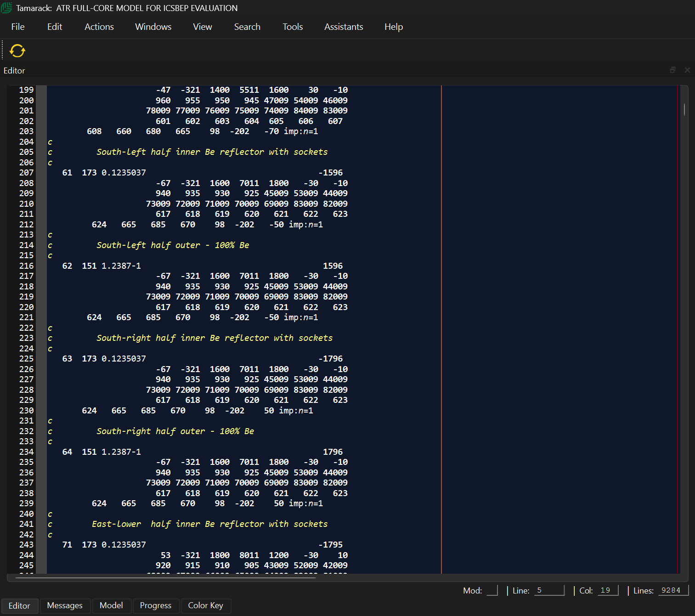The height and width of the screenshot is (616, 695).
Task: Click 'imp:n=1' on line 212
Action: pos(306,225)
